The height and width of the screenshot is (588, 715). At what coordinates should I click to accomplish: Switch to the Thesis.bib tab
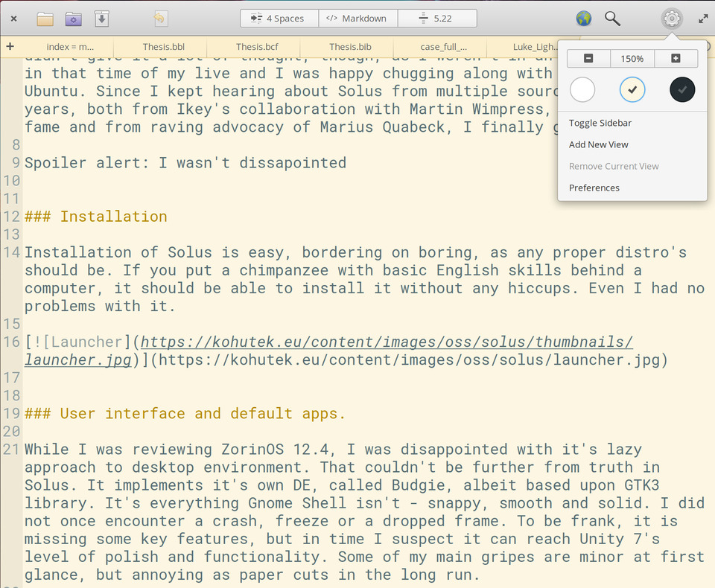coord(350,47)
